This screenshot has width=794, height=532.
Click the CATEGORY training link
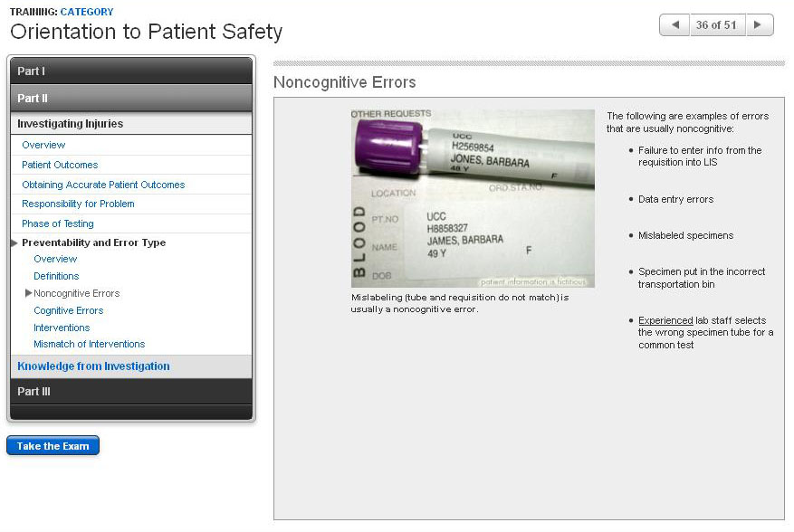(x=87, y=12)
